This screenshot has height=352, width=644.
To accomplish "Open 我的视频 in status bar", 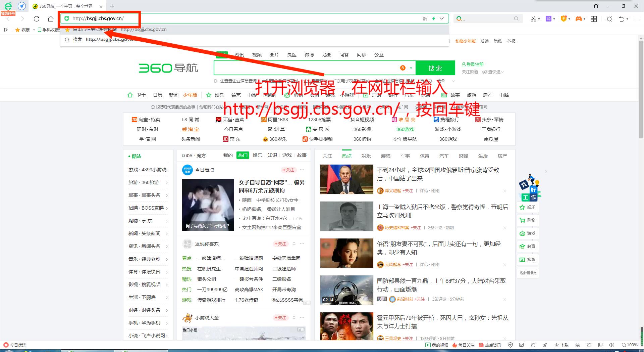I will pyautogui.click(x=436, y=345).
